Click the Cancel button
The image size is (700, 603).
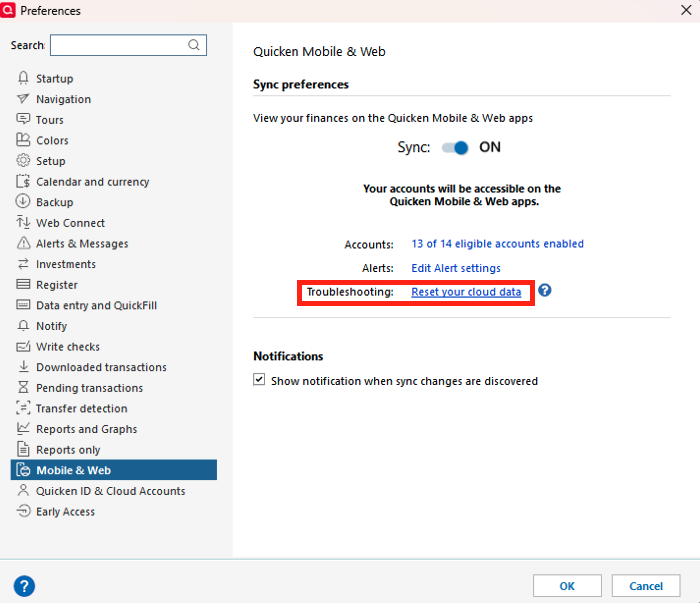pos(646,586)
